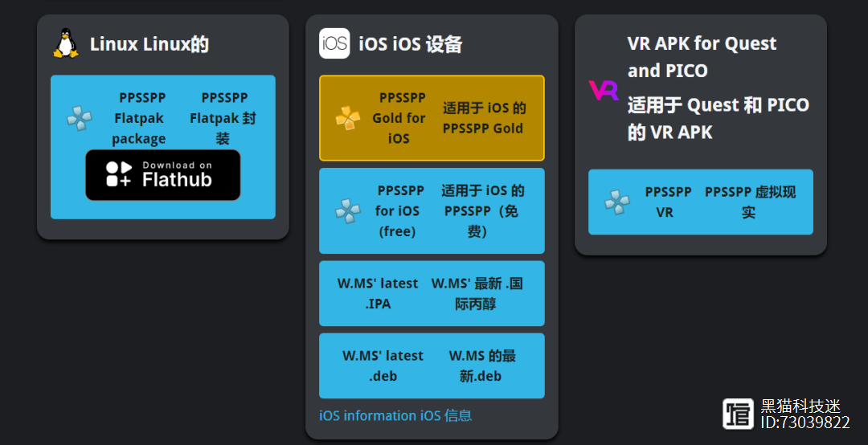Click Chinese text 适用于 iOS 的 PPSSPP（免费）
The height and width of the screenshot is (445, 868).
[482, 211]
